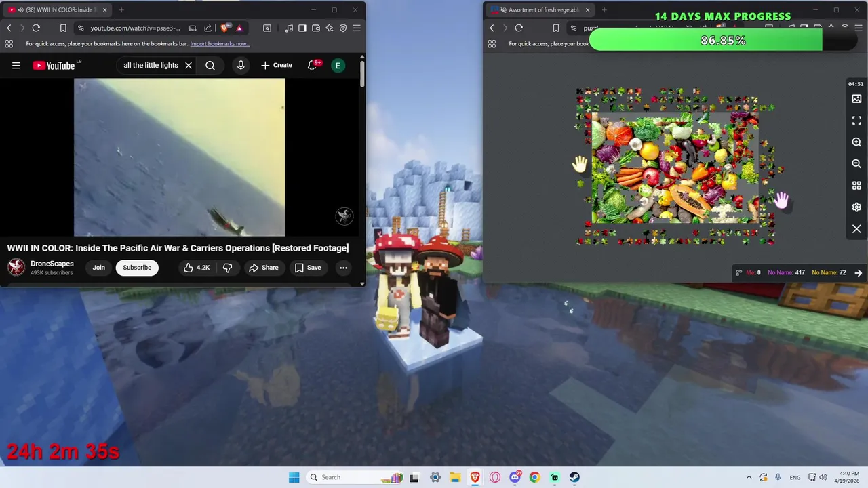The height and width of the screenshot is (488, 868).
Task: Open the YouTube account avatar E
Action: (x=338, y=66)
